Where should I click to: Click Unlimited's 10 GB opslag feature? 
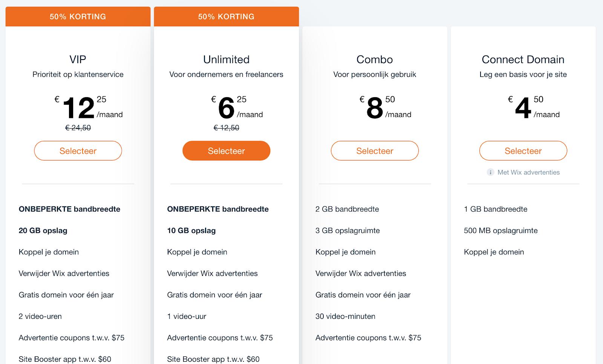[x=191, y=231]
